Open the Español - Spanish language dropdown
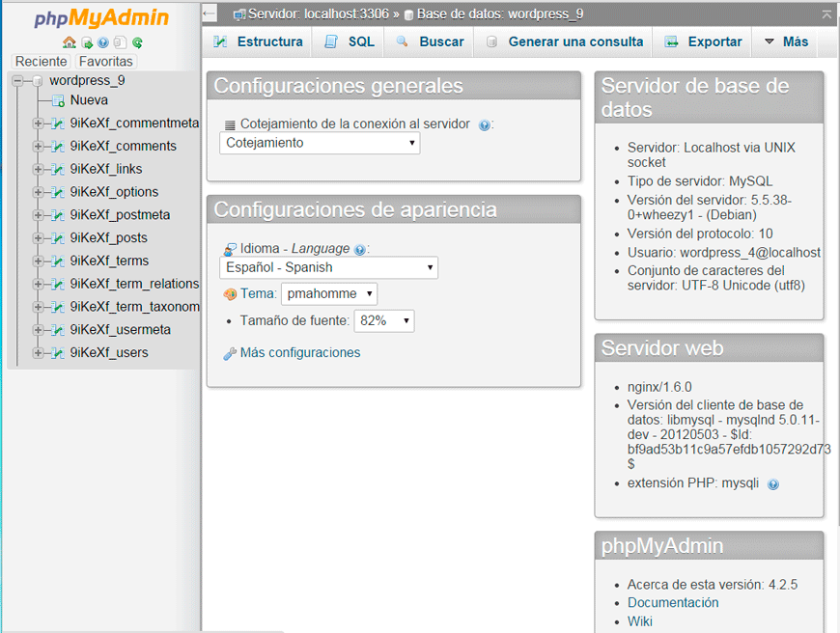 click(x=328, y=267)
